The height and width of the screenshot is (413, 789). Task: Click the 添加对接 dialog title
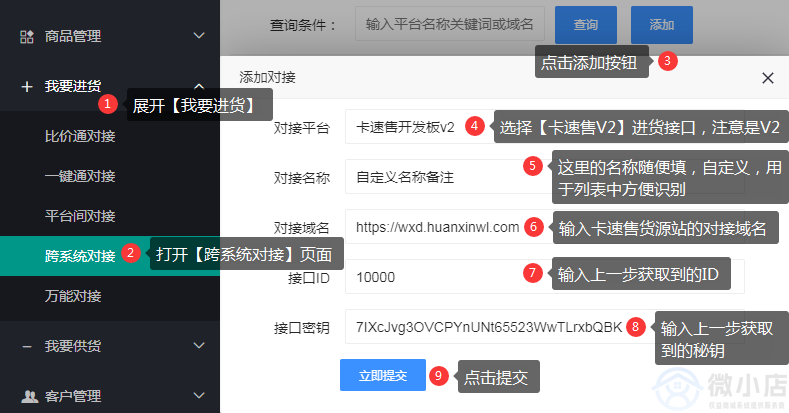[x=267, y=77]
